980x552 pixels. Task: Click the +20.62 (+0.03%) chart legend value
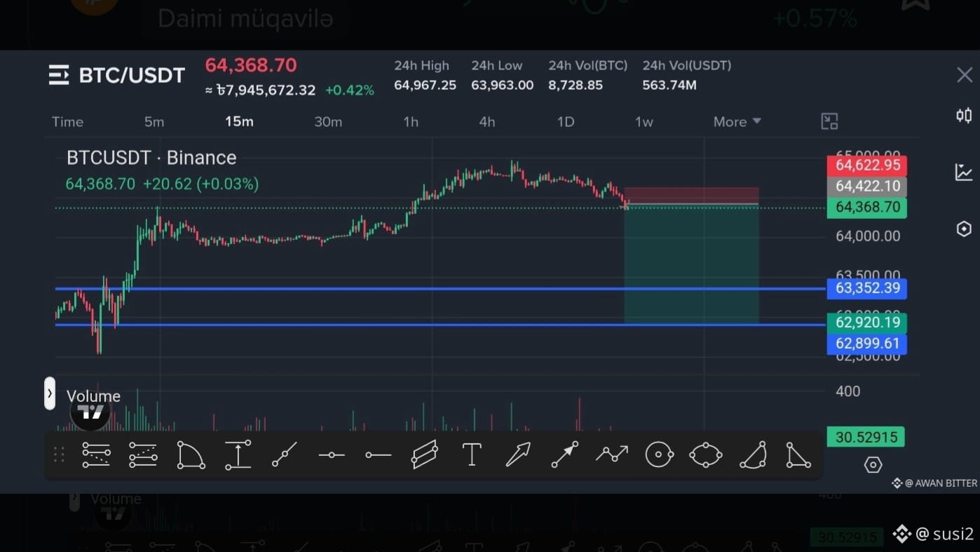coord(200,184)
